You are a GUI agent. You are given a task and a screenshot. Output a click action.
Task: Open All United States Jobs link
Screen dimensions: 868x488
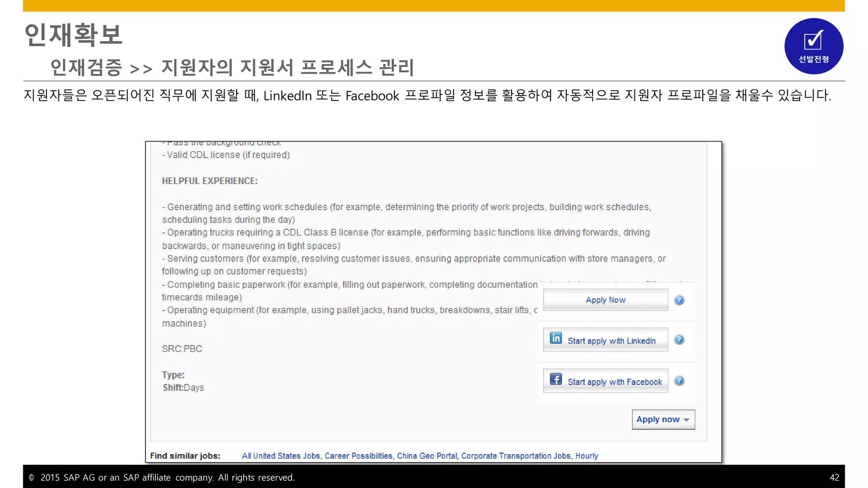coord(281,456)
